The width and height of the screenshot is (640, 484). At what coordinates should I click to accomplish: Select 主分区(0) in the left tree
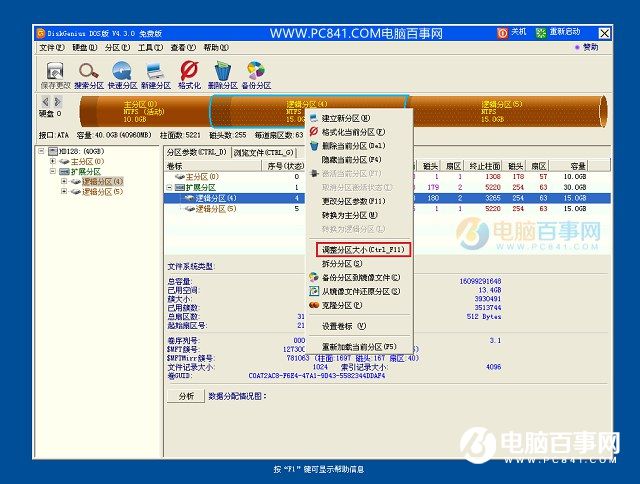87,162
